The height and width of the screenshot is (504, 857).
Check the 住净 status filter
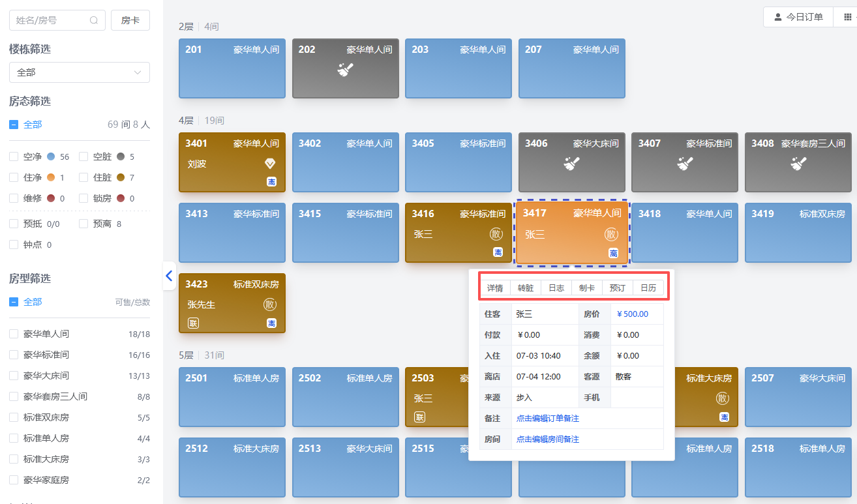click(14, 177)
